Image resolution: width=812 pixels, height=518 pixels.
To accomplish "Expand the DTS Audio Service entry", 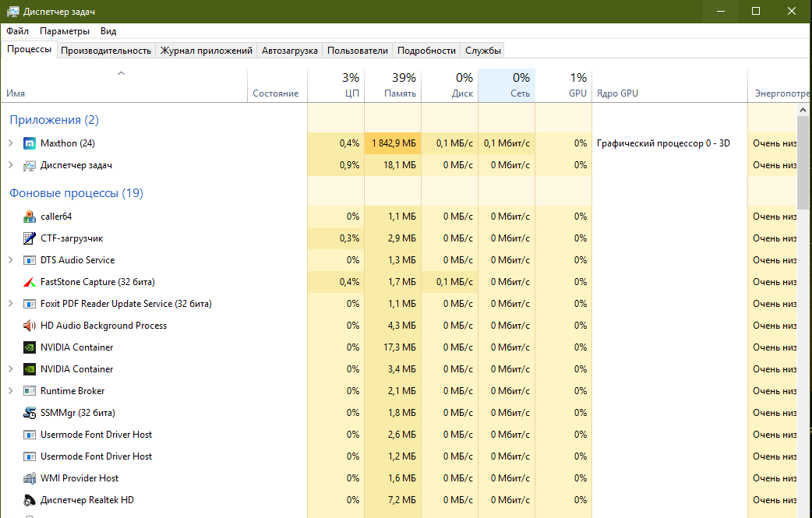I will [x=11, y=259].
